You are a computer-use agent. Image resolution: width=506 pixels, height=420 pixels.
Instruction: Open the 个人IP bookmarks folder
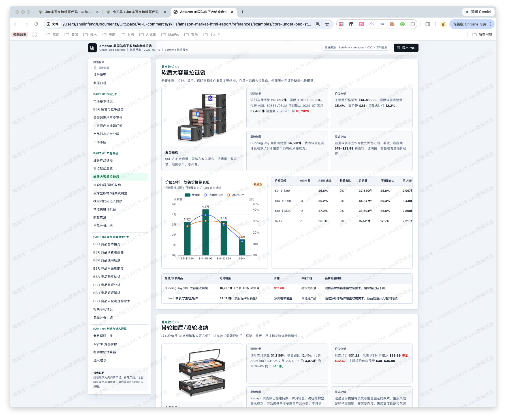click(211, 35)
